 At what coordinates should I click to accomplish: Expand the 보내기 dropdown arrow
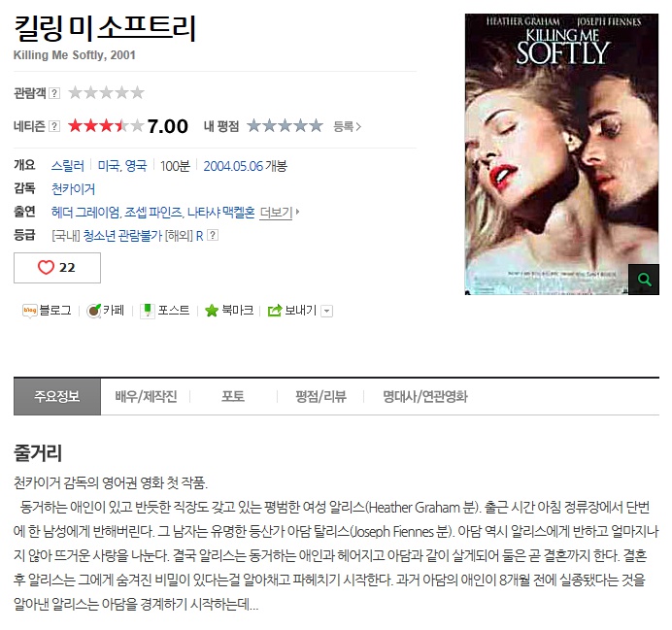(x=327, y=311)
